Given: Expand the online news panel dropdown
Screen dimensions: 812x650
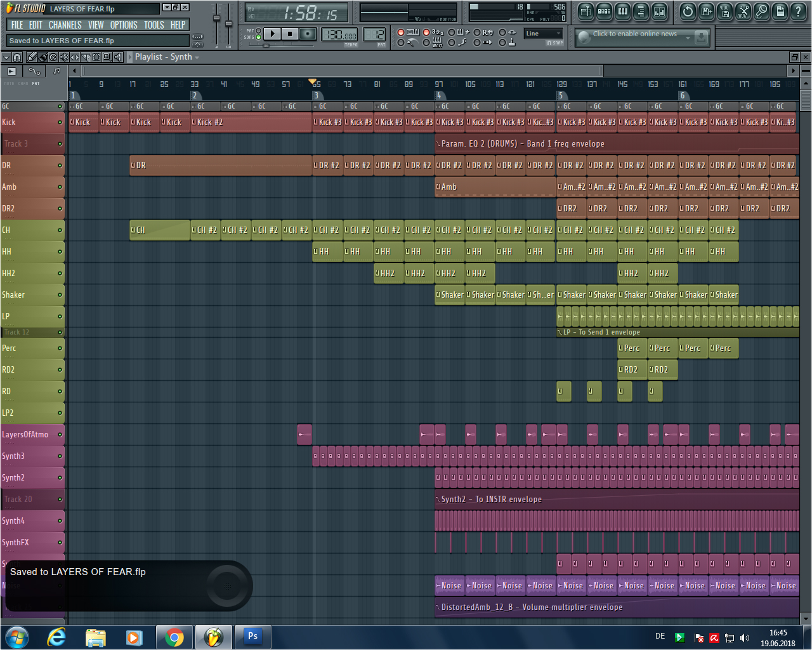Looking at the screenshot, I should pyautogui.click(x=688, y=37).
